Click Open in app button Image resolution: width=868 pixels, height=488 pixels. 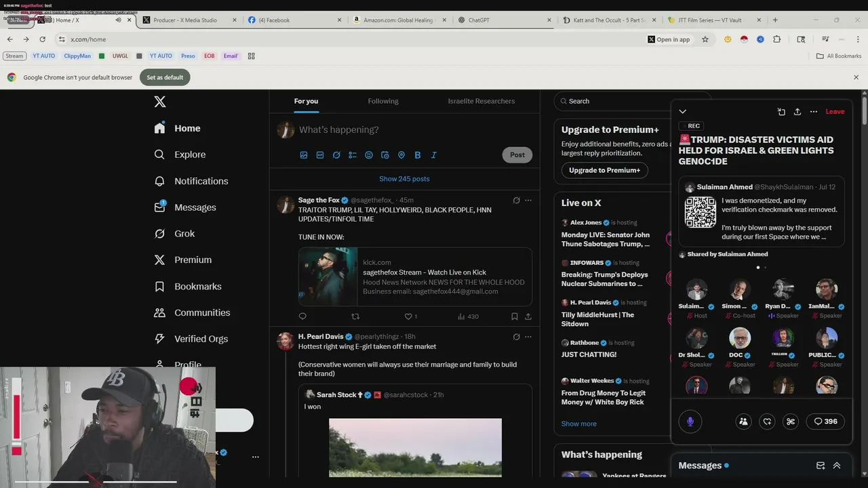(x=669, y=39)
